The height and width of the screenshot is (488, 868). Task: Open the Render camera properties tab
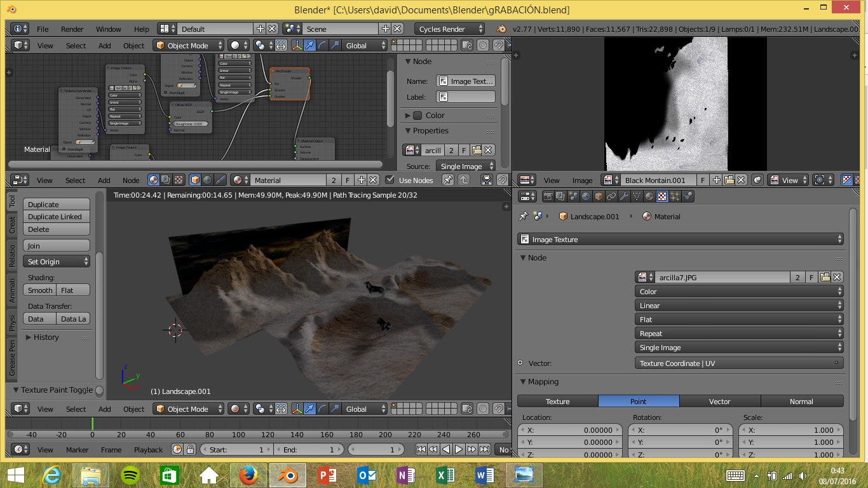point(547,196)
